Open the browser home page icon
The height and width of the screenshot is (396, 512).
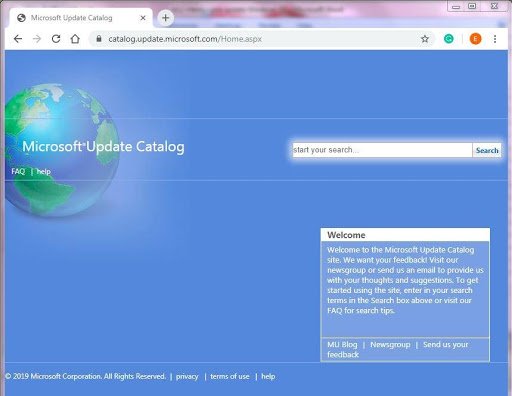point(75,39)
